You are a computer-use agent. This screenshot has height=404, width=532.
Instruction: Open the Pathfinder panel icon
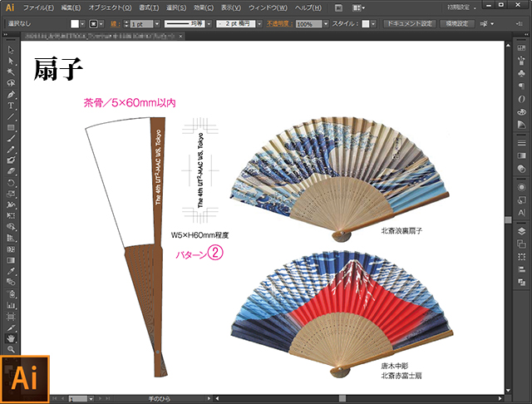[x=521, y=282]
